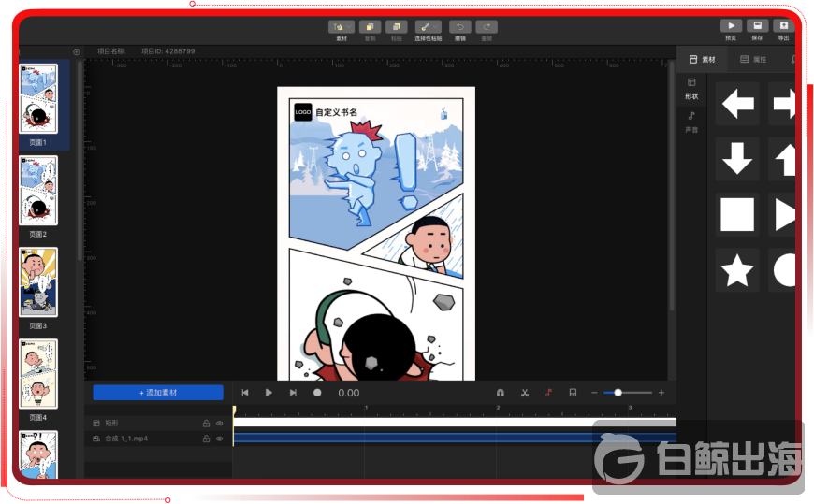Screen dimensions: 814x504
Task: Click the blue 合成 video timeline clip
Action: (455, 438)
